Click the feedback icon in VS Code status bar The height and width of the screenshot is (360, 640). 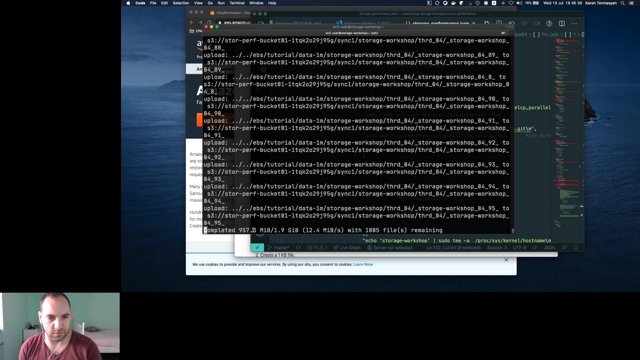click(564, 247)
